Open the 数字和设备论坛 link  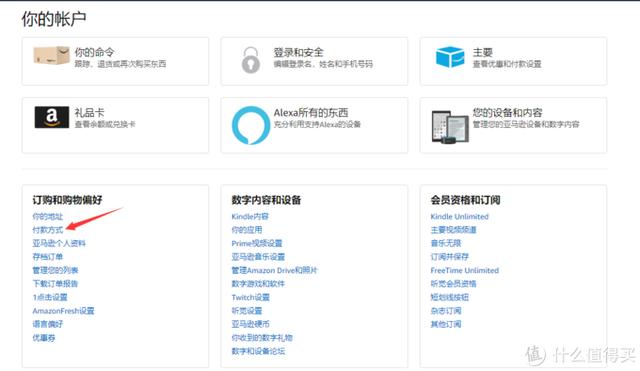pos(258,351)
